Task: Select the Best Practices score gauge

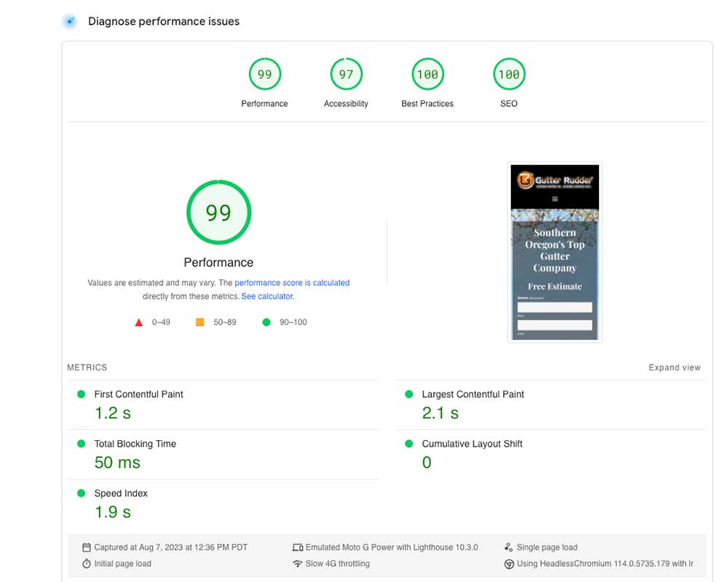Action: click(427, 74)
